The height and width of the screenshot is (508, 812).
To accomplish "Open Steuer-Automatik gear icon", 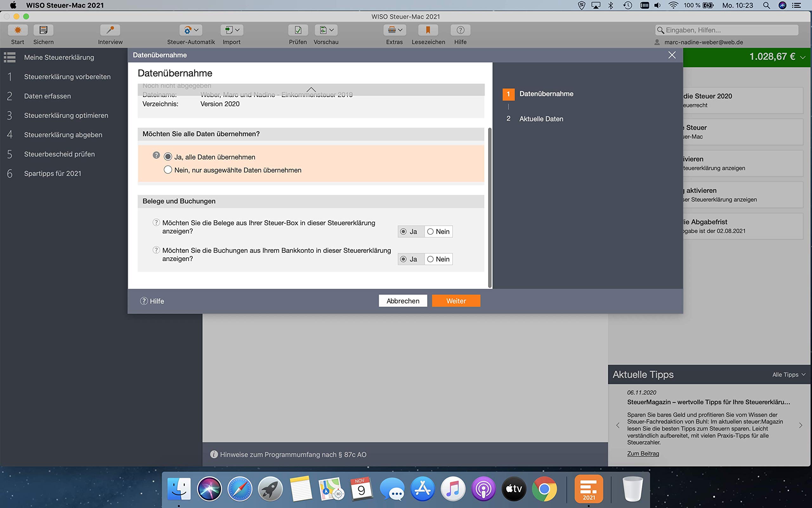I will (x=187, y=30).
